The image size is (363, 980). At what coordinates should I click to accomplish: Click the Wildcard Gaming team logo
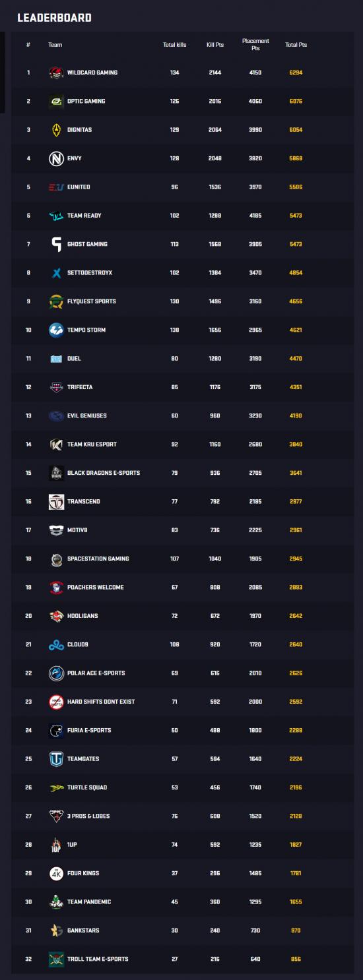point(56,73)
